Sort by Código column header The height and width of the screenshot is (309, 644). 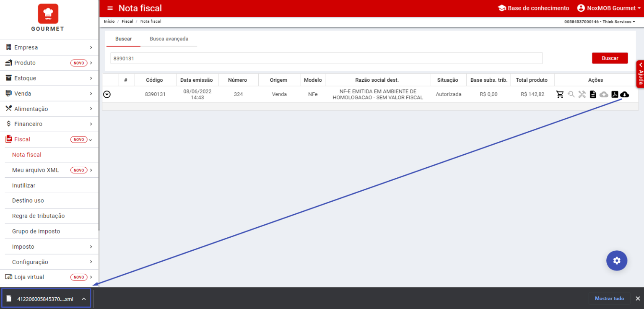(x=154, y=80)
